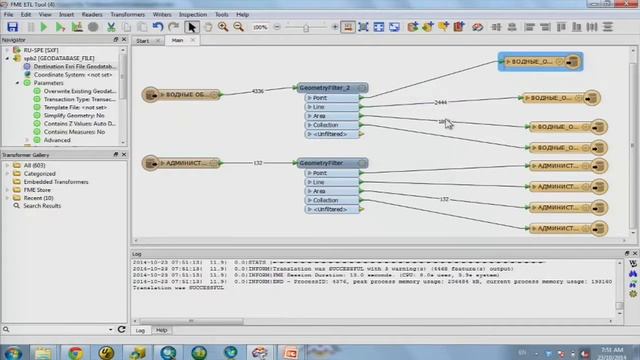
Task: Select Coordinate System: <not set> parameter
Action: tap(73, 75)
